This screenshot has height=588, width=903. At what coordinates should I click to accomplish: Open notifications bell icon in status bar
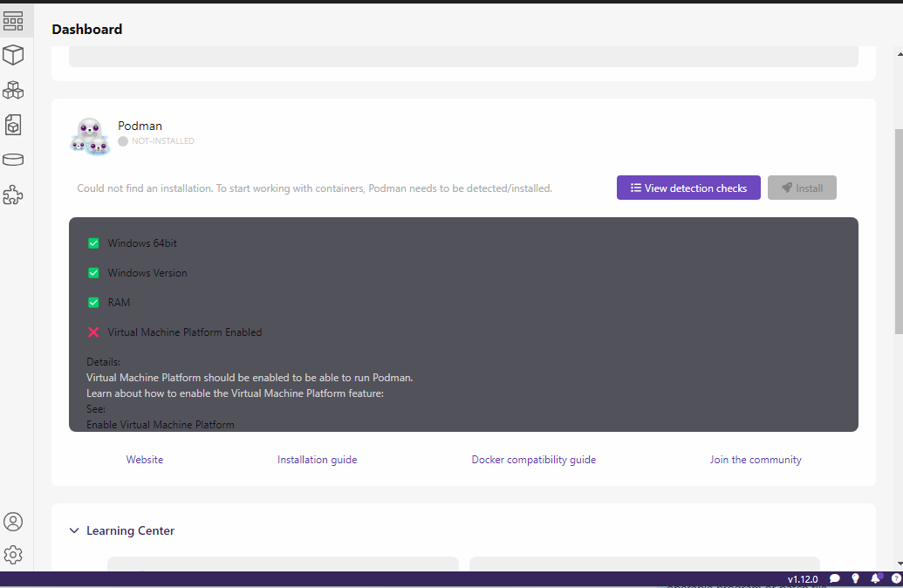click(x=876, y=578)
